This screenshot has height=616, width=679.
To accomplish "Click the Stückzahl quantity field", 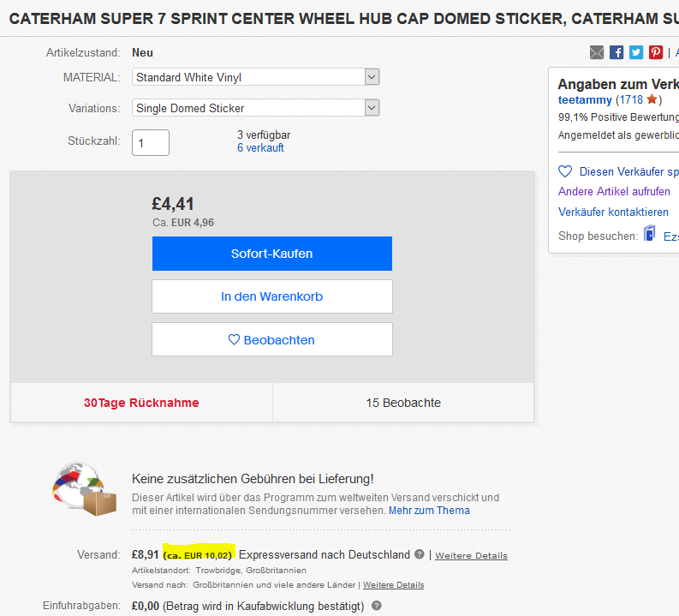I will 151,142.
